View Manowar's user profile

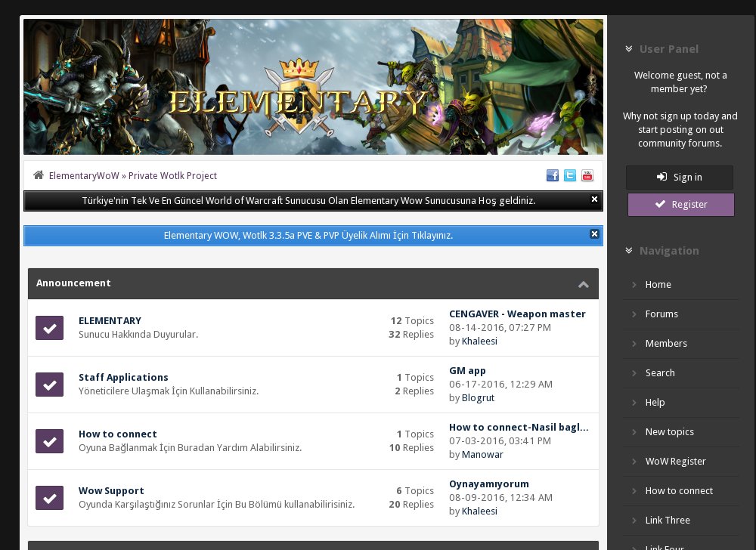482,455
